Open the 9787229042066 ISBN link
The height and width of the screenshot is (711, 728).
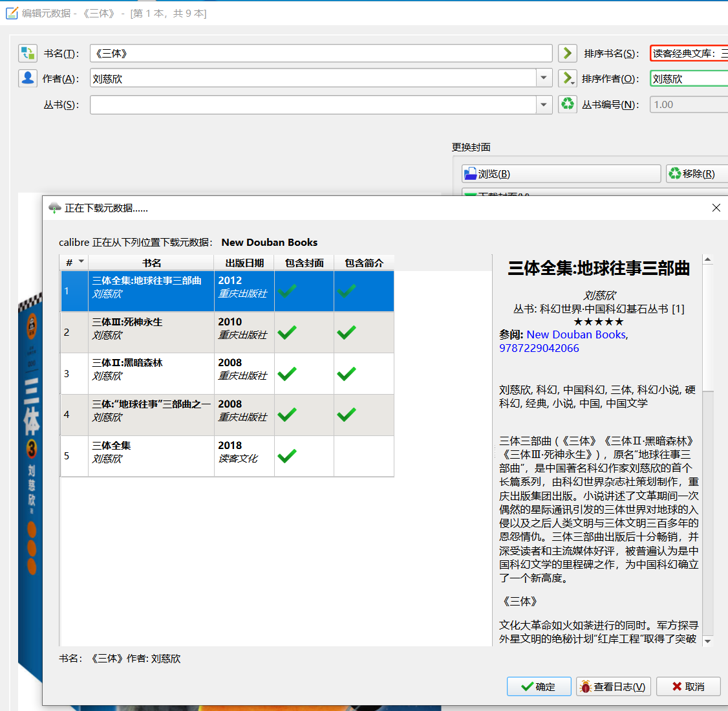[539, 348]
